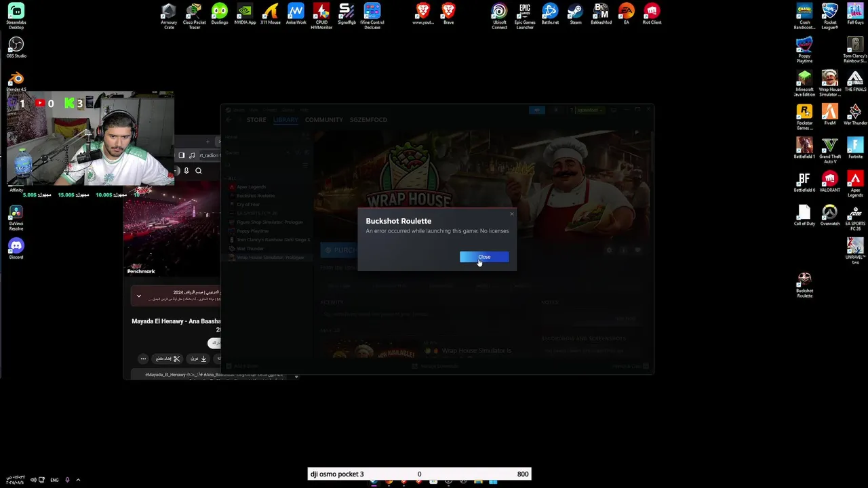Show hidden tray icons arrow

pyautogui.click(x=78, y=480)
